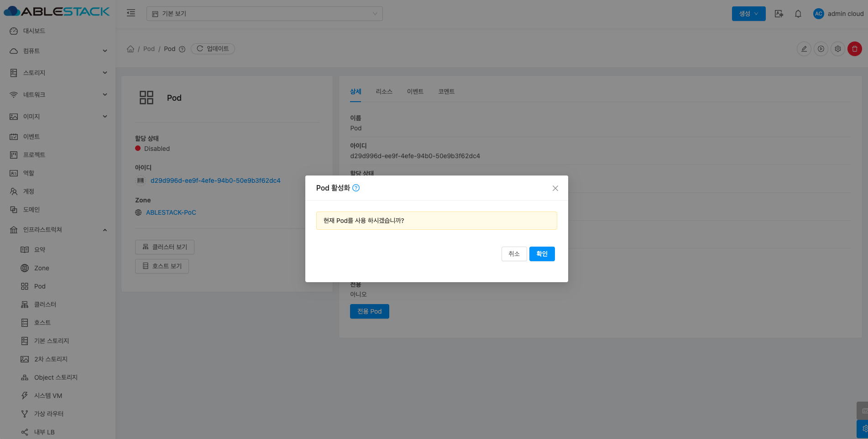This screenshot has width=868, height=439.
Task: Switch to the 이벤트 tab
Action: [x=415, y=92]
